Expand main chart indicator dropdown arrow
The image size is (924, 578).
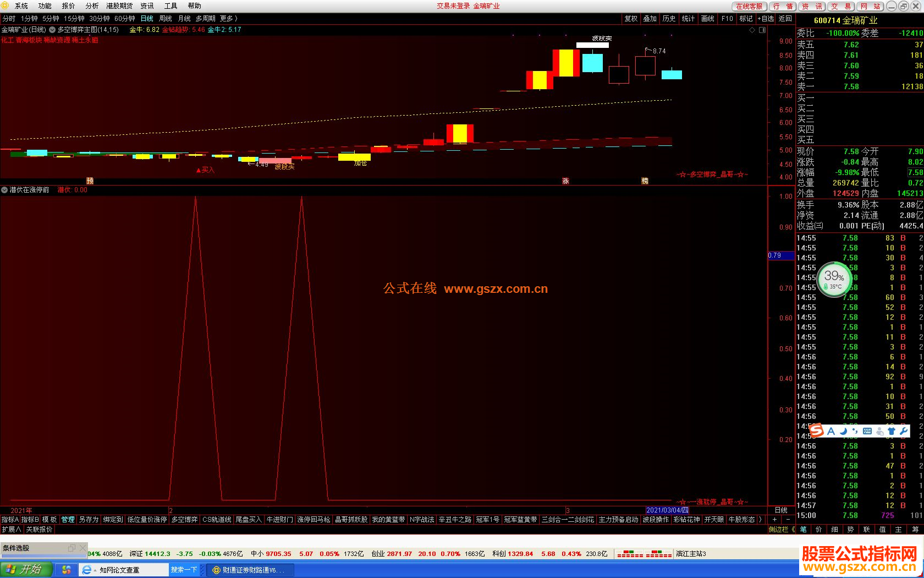point(52,30)
